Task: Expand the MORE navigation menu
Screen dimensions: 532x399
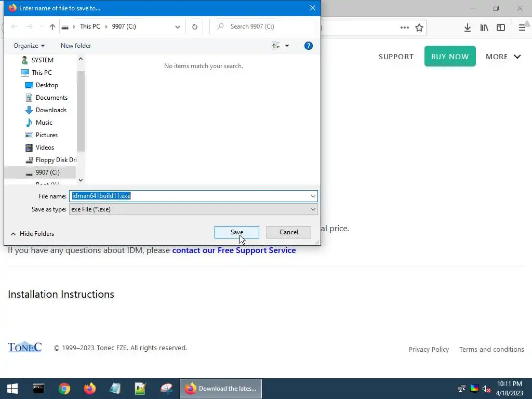Action: pyautogui.click(x=503, y=57)
